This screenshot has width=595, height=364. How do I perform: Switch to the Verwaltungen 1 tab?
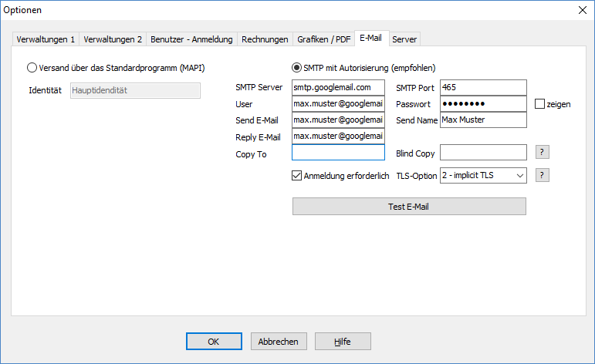tap(46, 39)
